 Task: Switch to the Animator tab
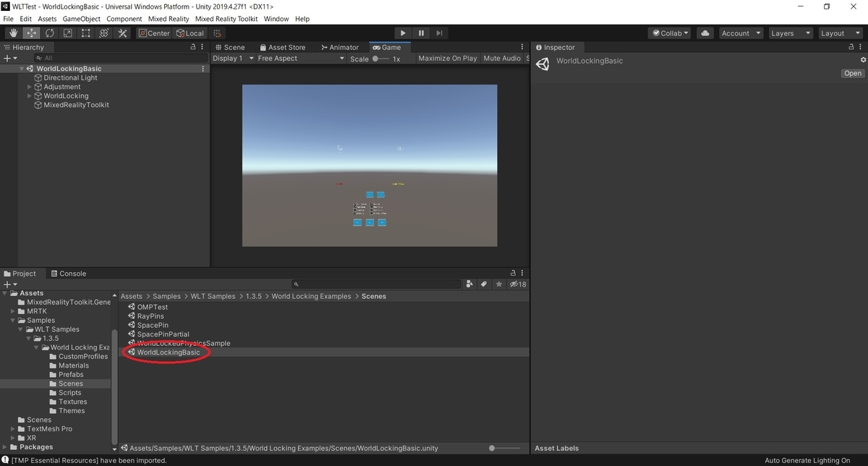click(339, 47)
